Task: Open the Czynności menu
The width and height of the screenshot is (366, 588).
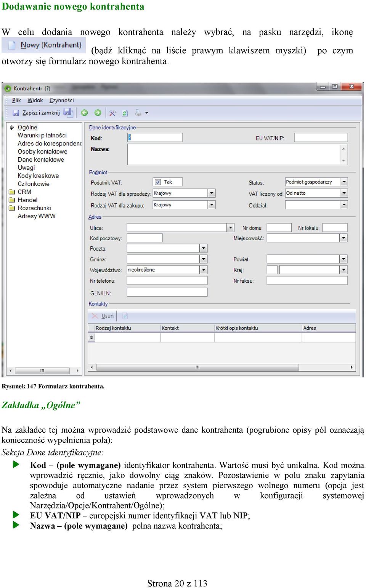Action: (61, 100)
